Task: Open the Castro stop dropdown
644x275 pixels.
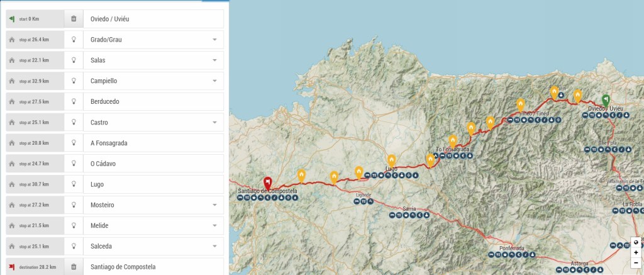Action: pyautogui.click(x=214, y=122)
